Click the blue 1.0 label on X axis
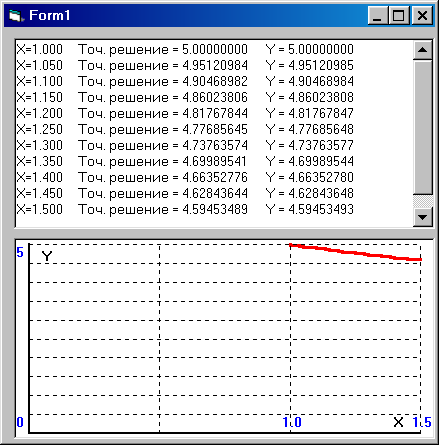This screenshot has width=439, height=445. pyautogui.click(x=292, y=422)
